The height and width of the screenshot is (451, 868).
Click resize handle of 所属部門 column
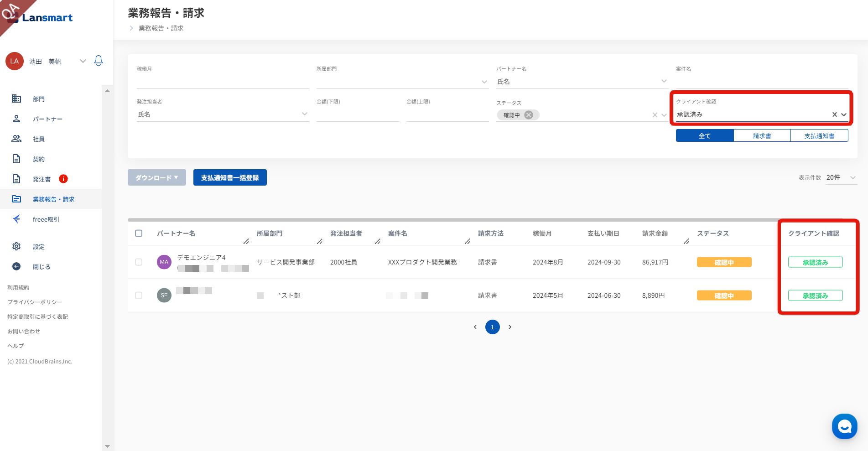[320, 241]
